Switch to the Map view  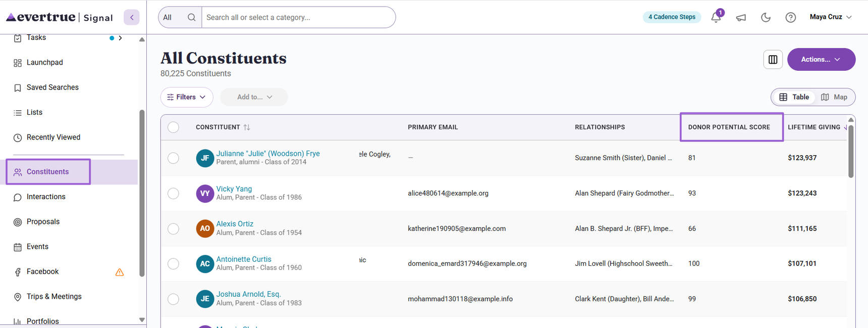(x=834, y=97)
